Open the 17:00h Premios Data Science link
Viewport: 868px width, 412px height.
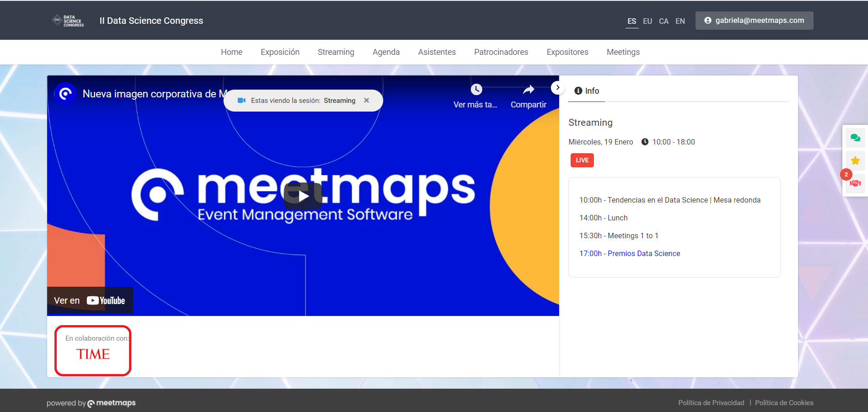coord(630,253)
